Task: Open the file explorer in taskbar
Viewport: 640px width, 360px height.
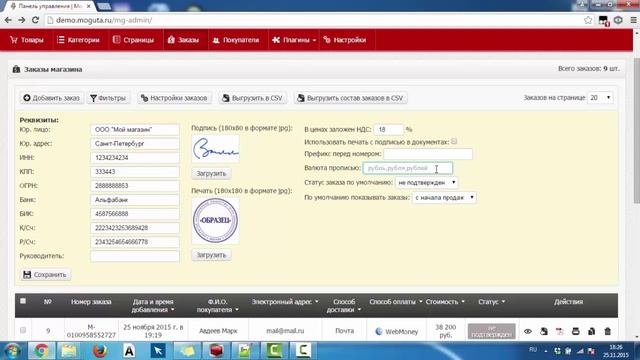Action: point(69,351)
